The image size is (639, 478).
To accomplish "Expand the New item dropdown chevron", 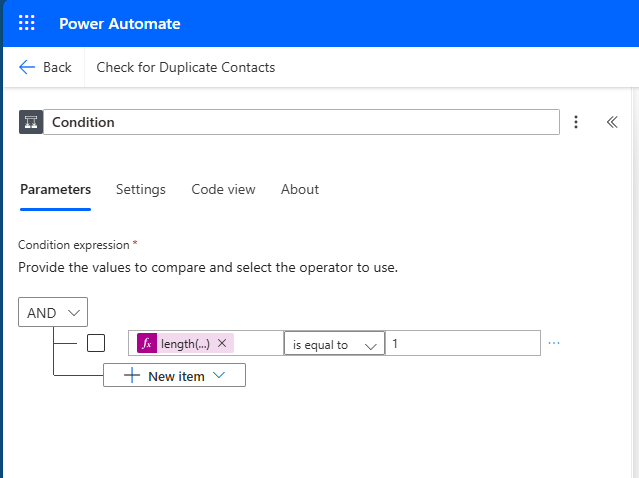I will click(219, 376).
